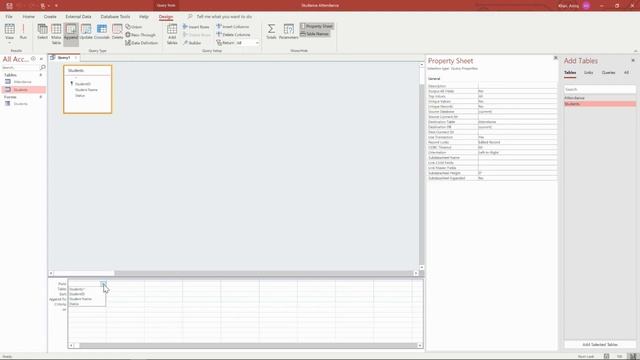Click the Save icon in title bar

coord(9,6)
